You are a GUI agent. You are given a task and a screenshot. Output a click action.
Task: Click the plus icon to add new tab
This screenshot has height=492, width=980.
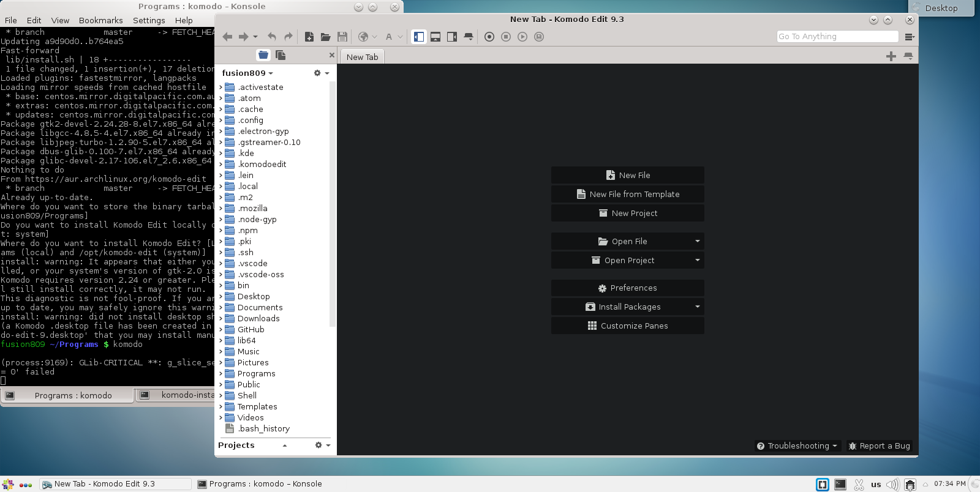[891, 56]
